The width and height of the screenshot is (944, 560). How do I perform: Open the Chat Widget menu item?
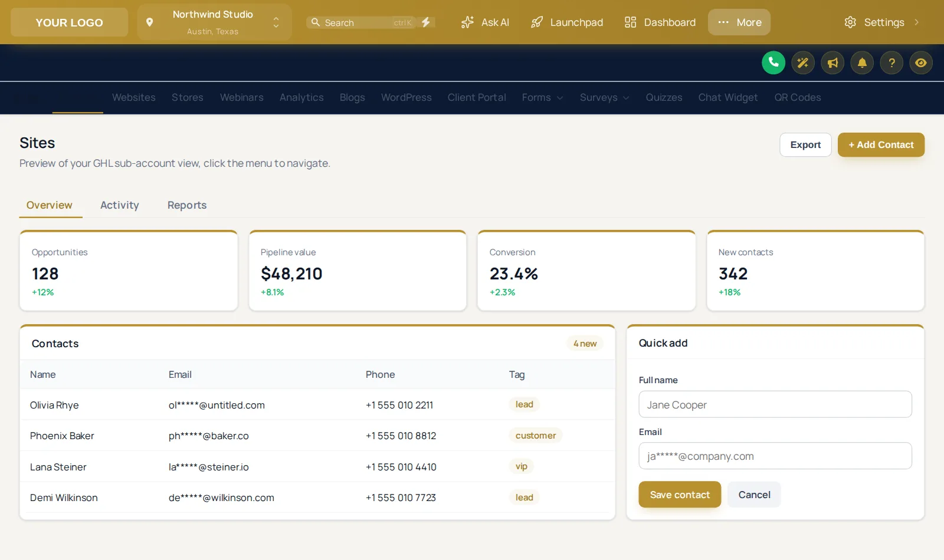click(x=728, y=98)
